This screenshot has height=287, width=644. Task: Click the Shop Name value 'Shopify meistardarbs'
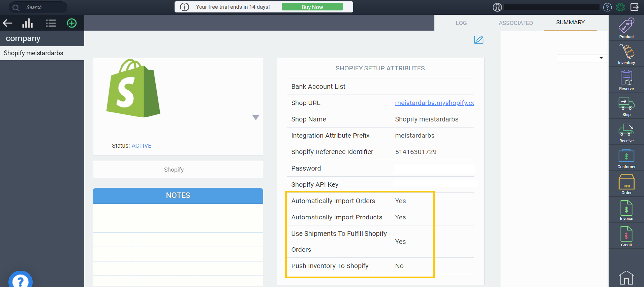(x=427, y=119)
